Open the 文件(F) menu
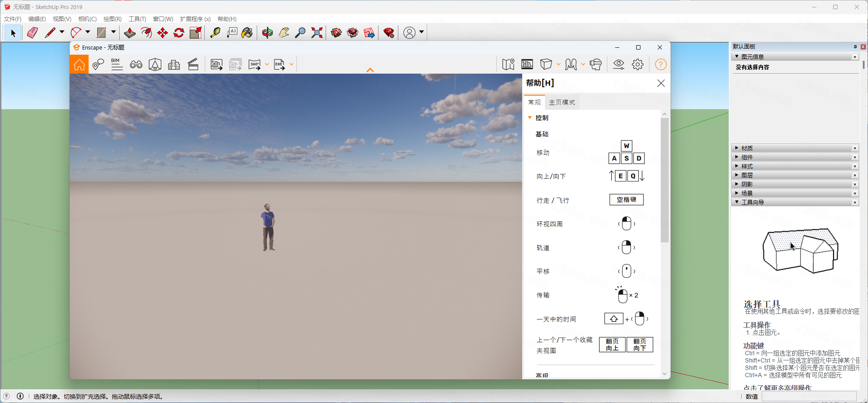The height and width of the screenshot is (403, 868). click(x=12, y=19)
